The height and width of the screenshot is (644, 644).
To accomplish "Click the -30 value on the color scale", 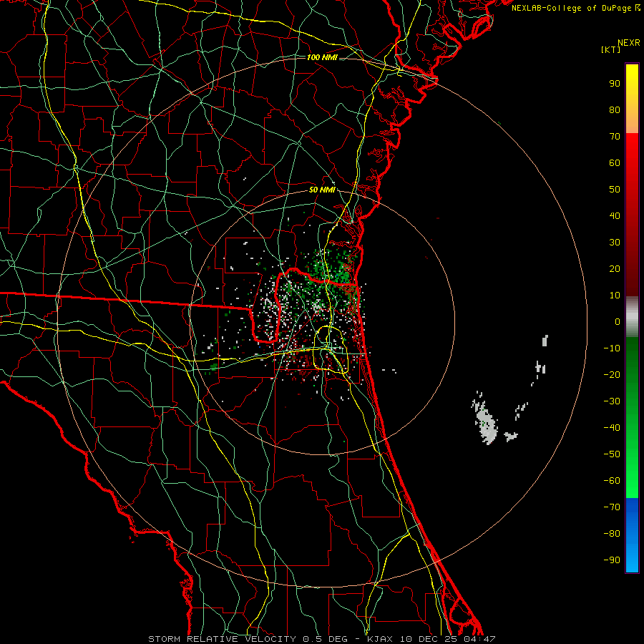I will pyautogui.click(x=612, y=401).
